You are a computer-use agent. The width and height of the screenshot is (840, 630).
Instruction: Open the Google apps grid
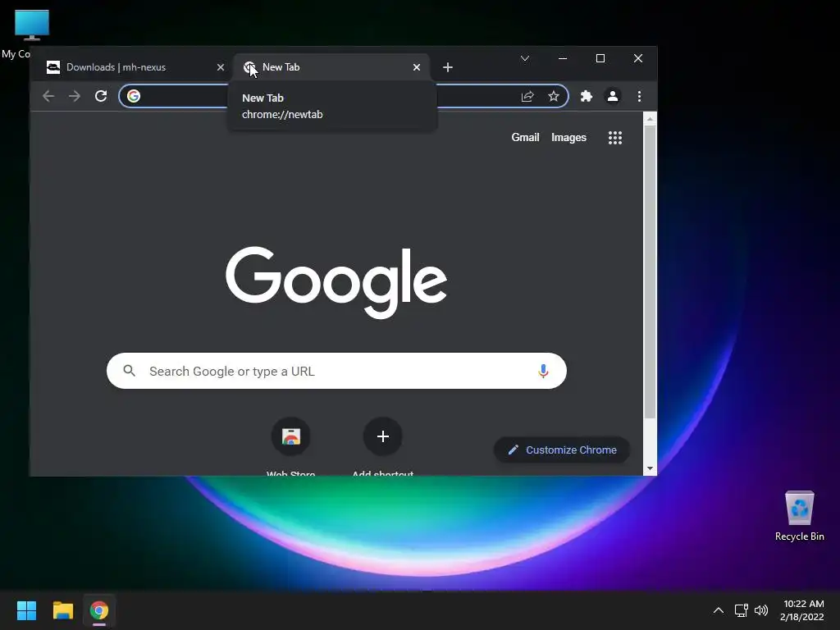[615, 138]
